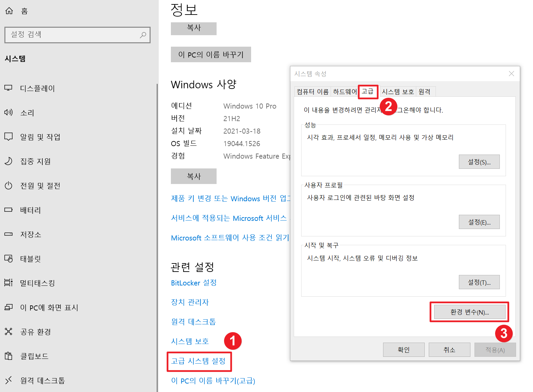Click 설정(E)... for user profiles

click(x=479, y=222)
